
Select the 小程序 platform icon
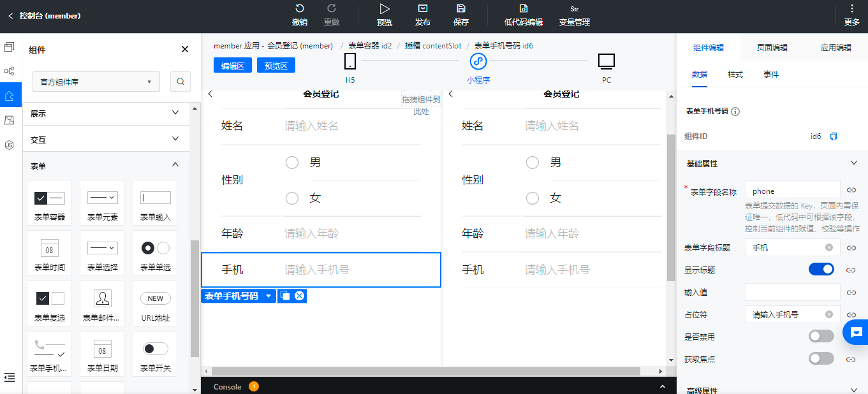[478, 61]
